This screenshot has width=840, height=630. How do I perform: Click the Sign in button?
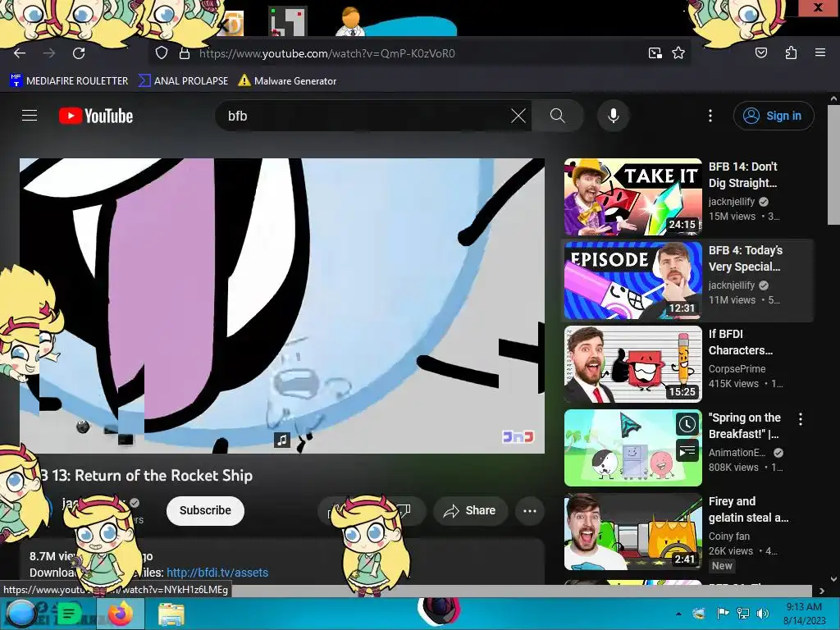click(774, 116)
